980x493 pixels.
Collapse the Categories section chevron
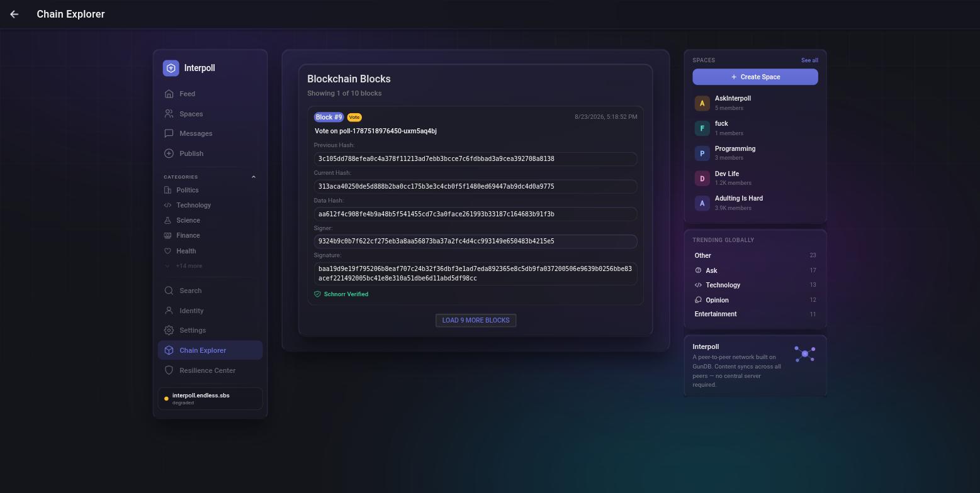click(254, 177)
